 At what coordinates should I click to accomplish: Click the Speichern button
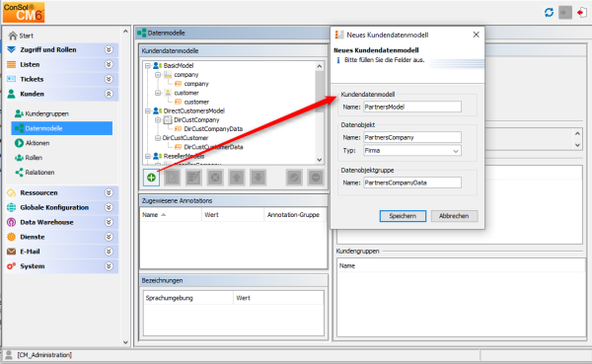pyautogui.click(x=403, y=216)
